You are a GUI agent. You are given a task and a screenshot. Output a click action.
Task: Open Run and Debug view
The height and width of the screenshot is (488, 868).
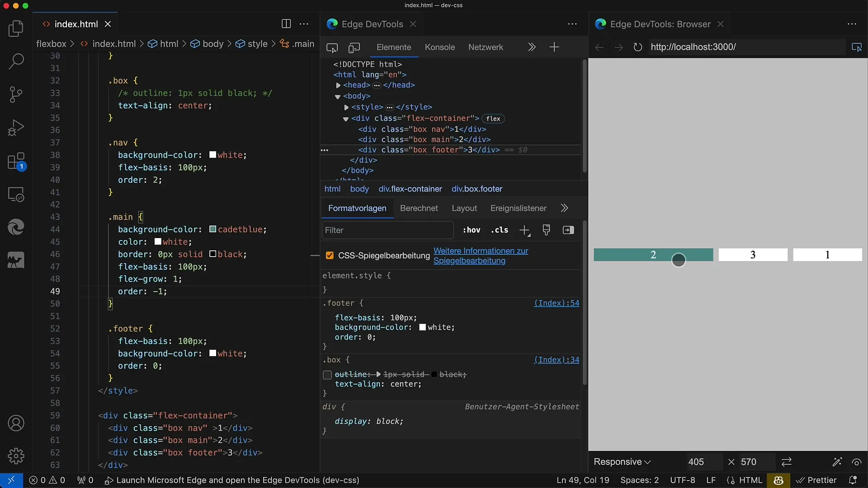(16, 127)
